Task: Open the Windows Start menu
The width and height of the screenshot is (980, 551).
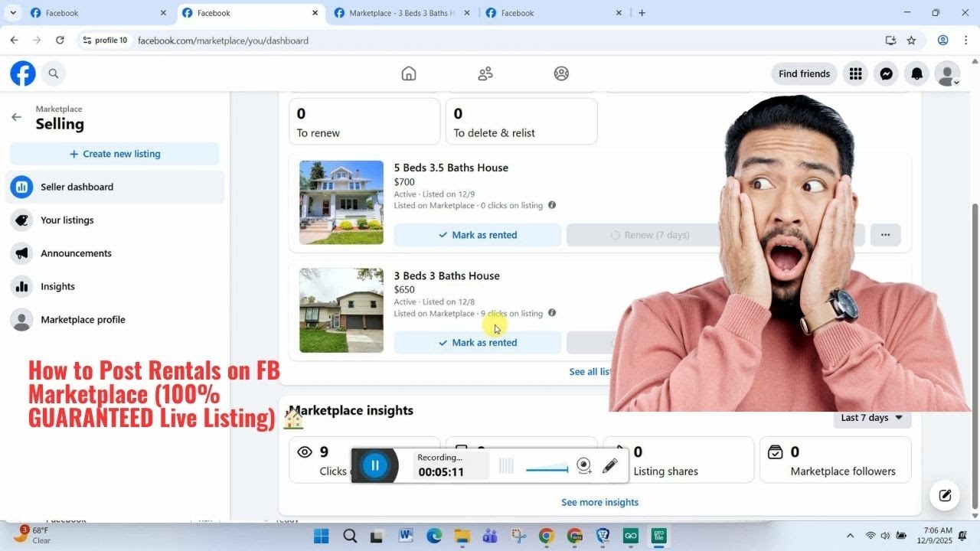Action: coord(321,536)
